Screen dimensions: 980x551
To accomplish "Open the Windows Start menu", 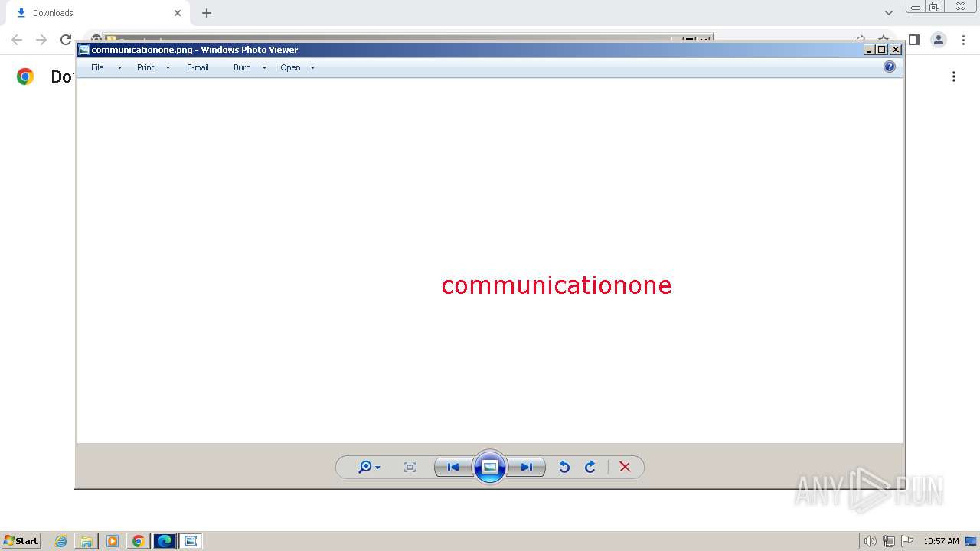I will (x=21, y=541).
